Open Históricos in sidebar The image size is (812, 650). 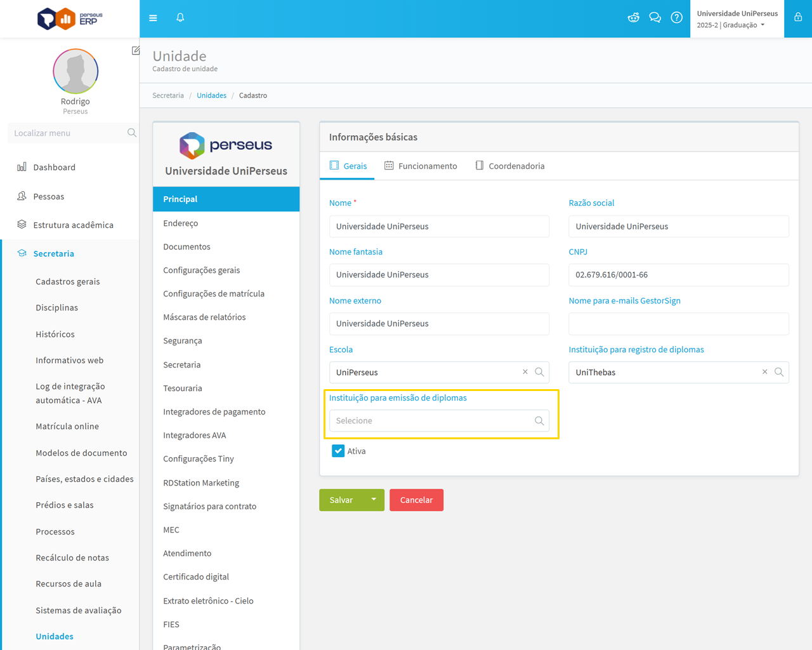[55, 334]
